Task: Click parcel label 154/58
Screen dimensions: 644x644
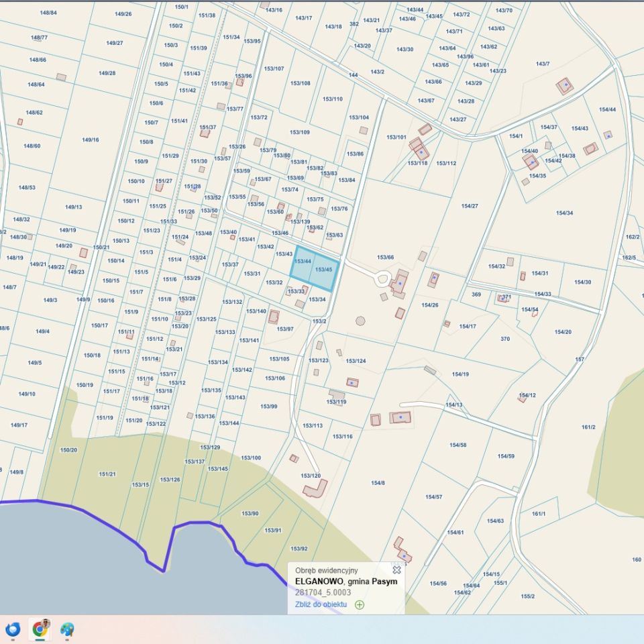Action: (x=458, y=445)
